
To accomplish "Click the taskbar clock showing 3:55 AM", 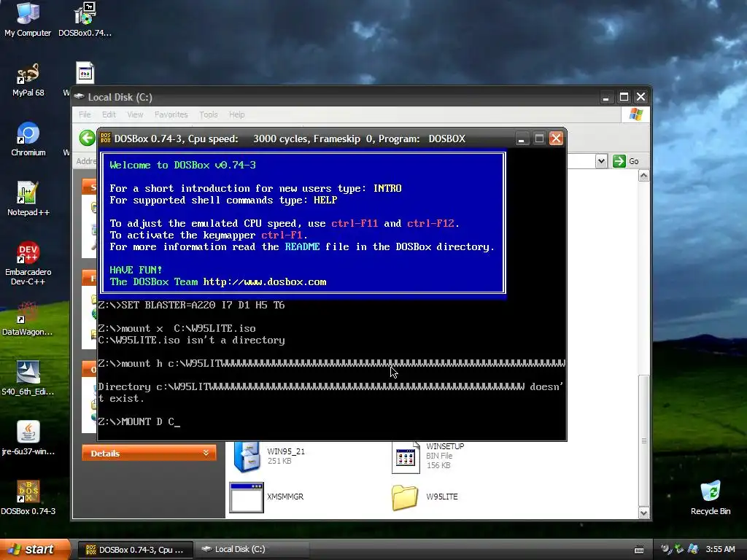I will tap(720, 550).
